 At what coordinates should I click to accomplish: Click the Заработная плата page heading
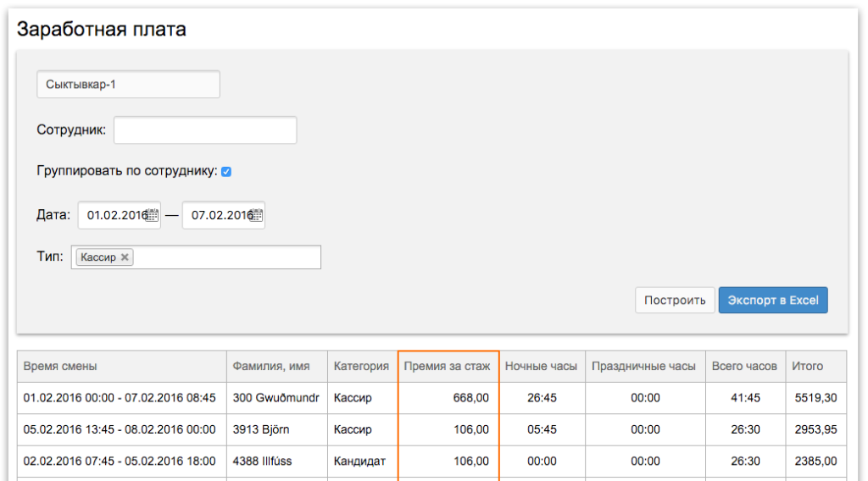(x=102, y=29)
